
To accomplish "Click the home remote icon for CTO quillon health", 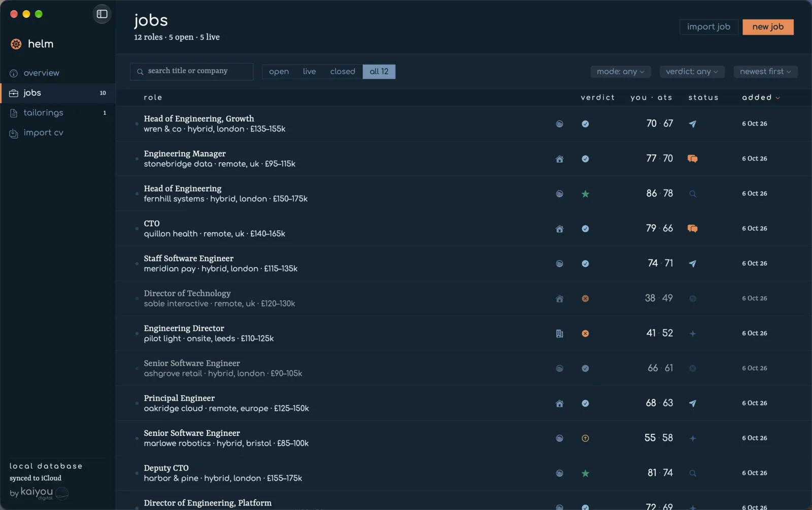I will click(559, 229).
